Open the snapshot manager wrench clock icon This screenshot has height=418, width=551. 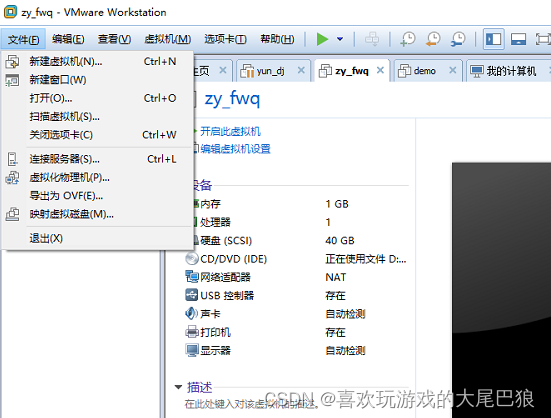point(458,39)
